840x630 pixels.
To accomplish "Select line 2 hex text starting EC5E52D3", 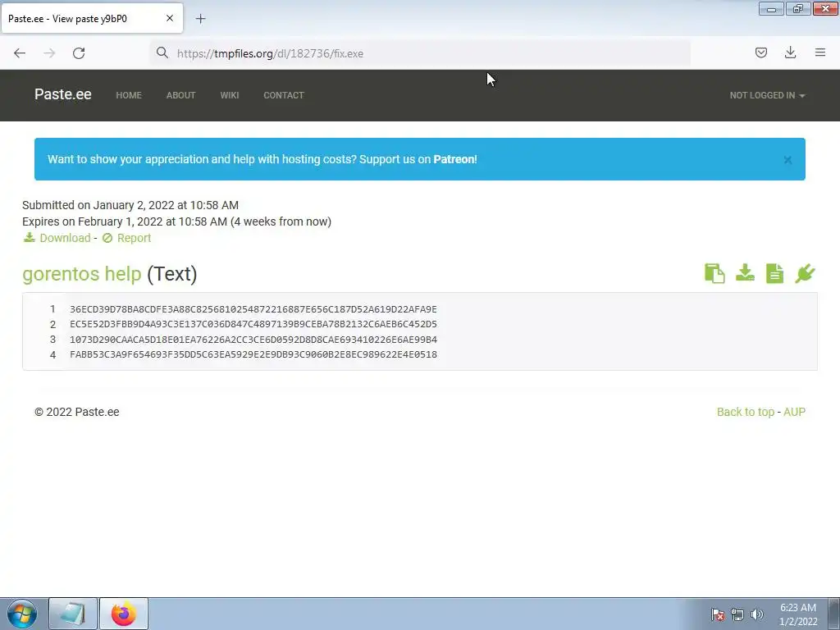I will (x=253, y=324).
